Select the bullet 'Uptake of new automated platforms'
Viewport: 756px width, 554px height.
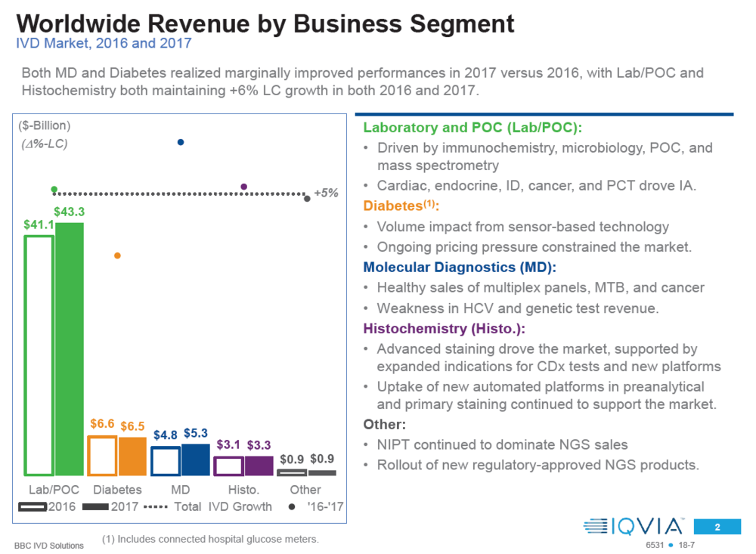pos(547,395)
